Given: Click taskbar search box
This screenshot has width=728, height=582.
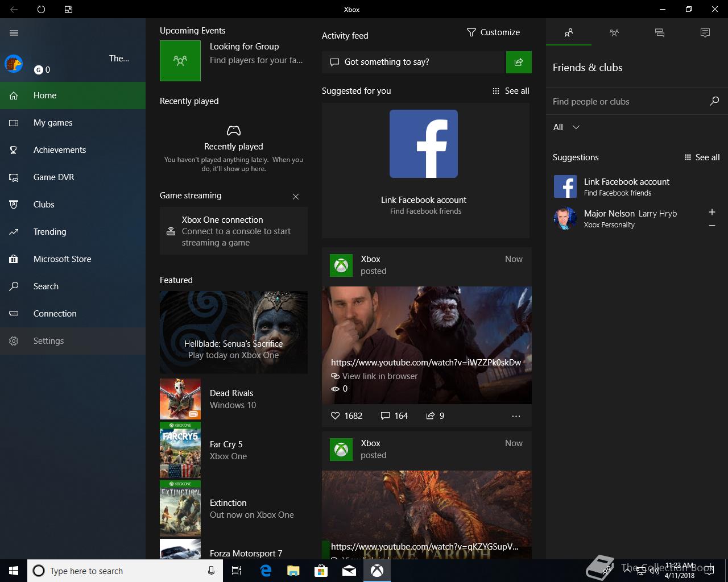Looking at the screenshot, I should [115, 571].
